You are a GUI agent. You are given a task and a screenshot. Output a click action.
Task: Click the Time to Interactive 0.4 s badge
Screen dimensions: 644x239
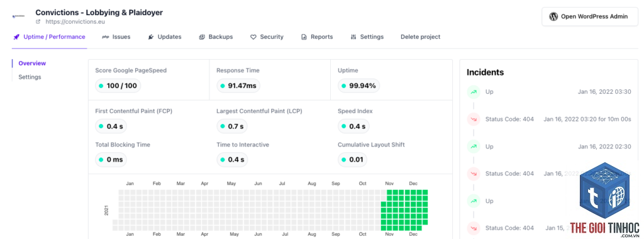tap(233, 160)
